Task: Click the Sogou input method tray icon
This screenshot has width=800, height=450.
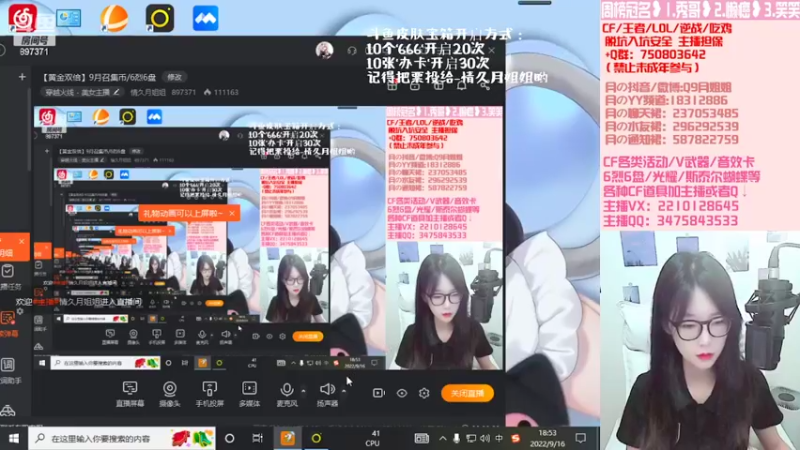Action: [515, 438]
